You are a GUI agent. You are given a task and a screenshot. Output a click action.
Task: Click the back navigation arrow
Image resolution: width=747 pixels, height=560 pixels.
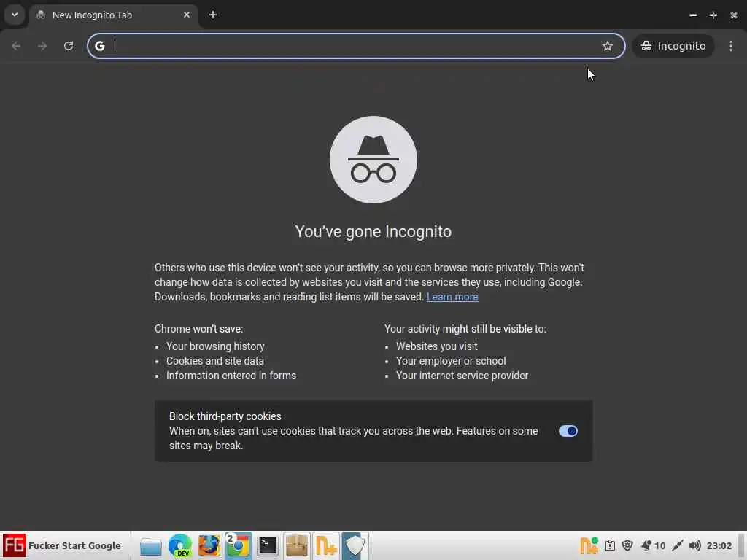pos(16,46)
